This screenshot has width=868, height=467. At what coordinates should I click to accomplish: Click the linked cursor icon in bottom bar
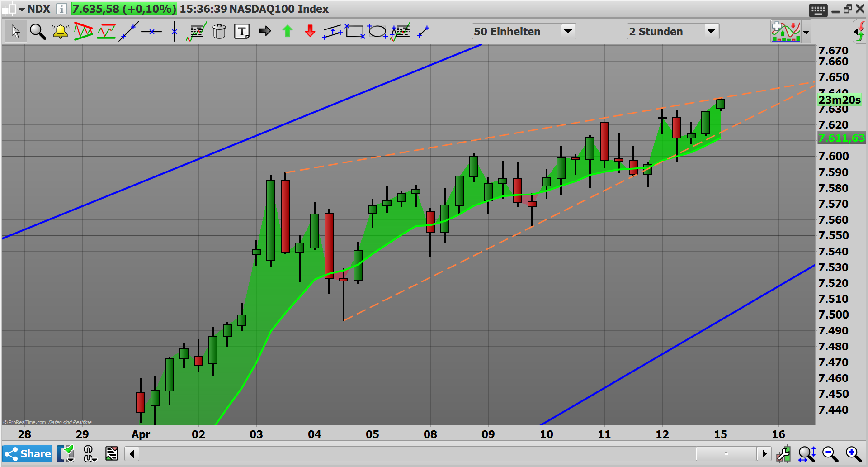click(x=90, y=453)
